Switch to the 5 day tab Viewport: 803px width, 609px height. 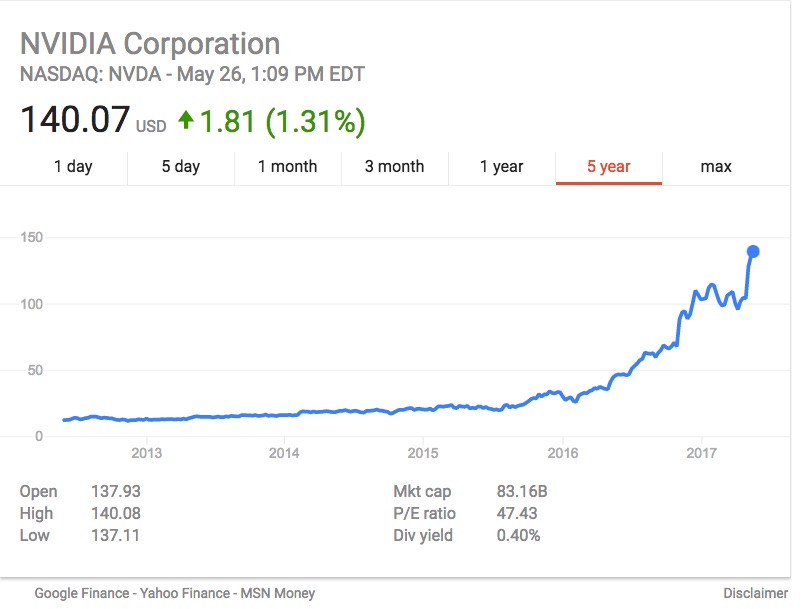[x=181, y=167]
